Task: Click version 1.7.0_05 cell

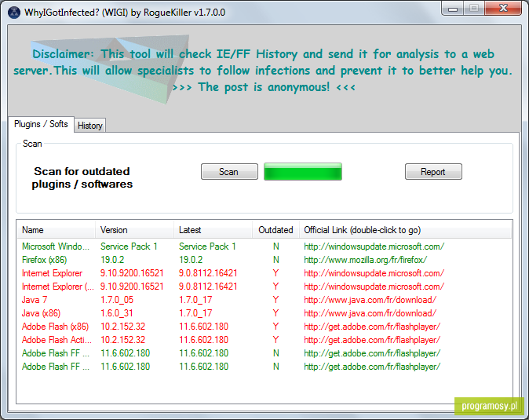Action: (117, 300)
